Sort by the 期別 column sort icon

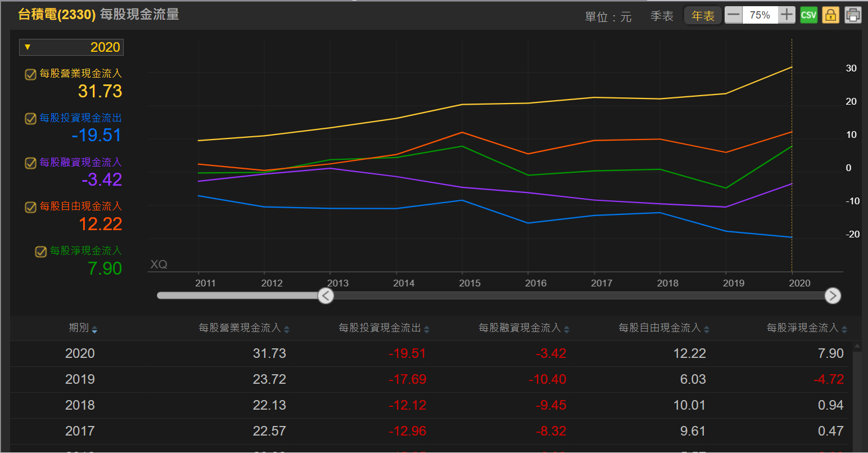pyautogui.click(x=94, y=330)
